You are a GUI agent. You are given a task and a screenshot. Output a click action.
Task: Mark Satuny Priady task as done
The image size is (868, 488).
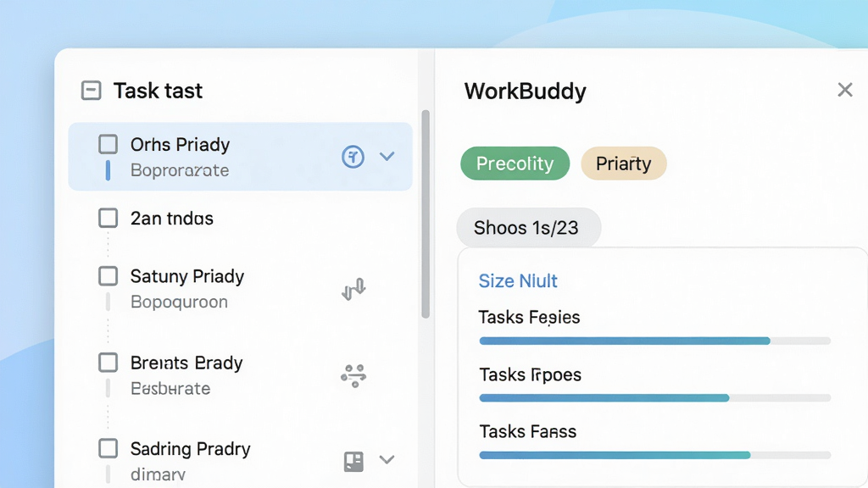click(108, 275)
